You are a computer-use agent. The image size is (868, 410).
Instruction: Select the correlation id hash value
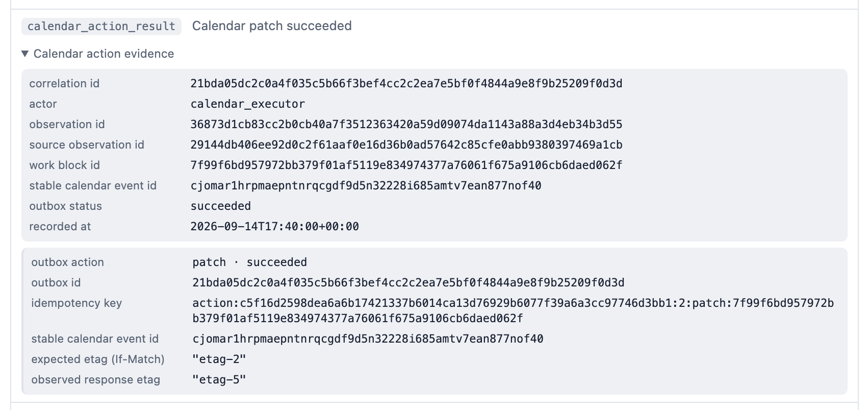point(406,84)
